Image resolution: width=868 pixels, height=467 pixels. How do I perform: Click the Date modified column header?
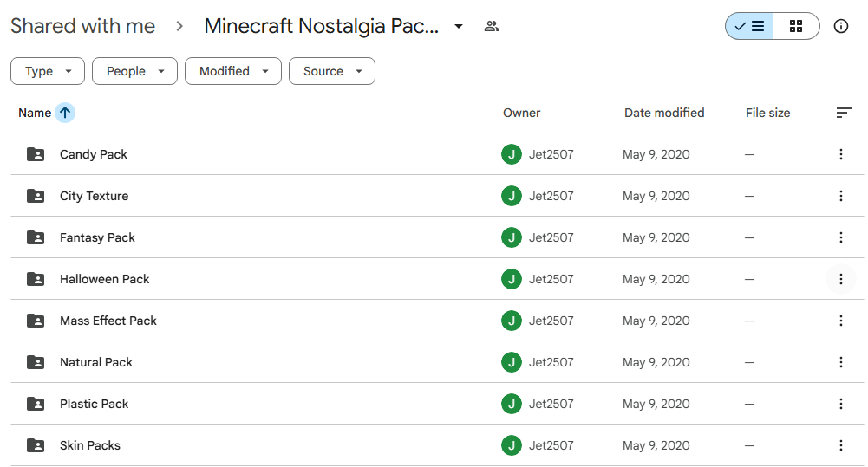tap(664, 113)
